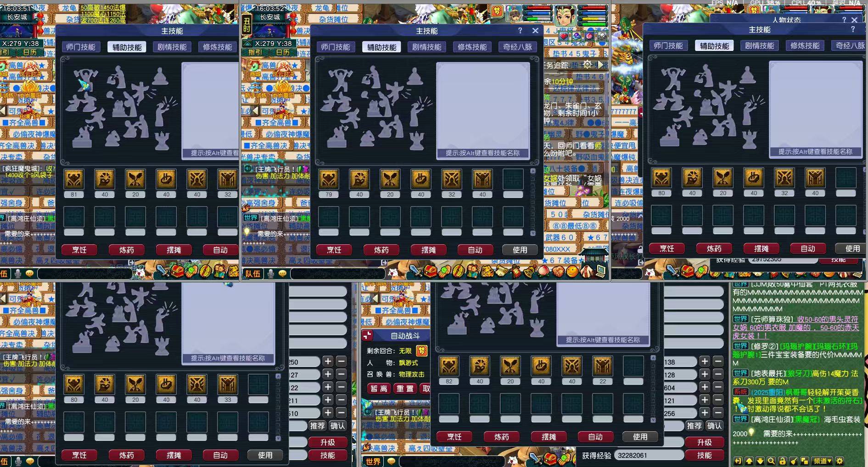Select the skill icon with level 22

point(603,366)
